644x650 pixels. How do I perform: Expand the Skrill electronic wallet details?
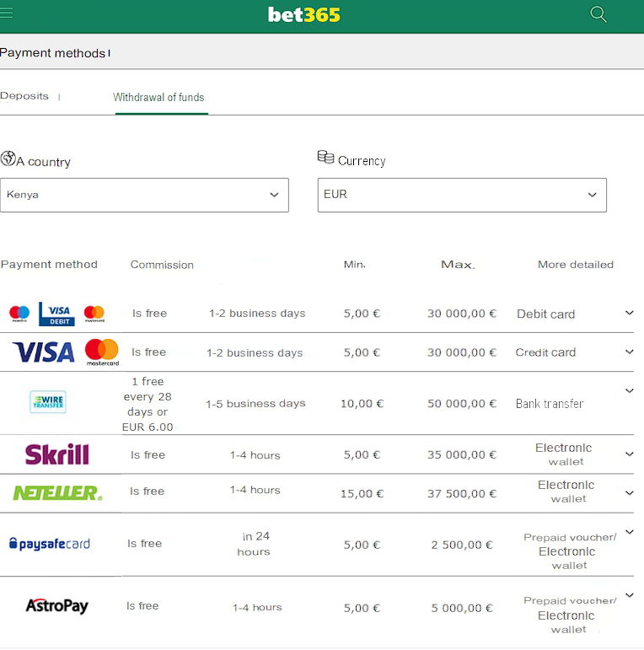pyautogui.click(x=629, y=454)
